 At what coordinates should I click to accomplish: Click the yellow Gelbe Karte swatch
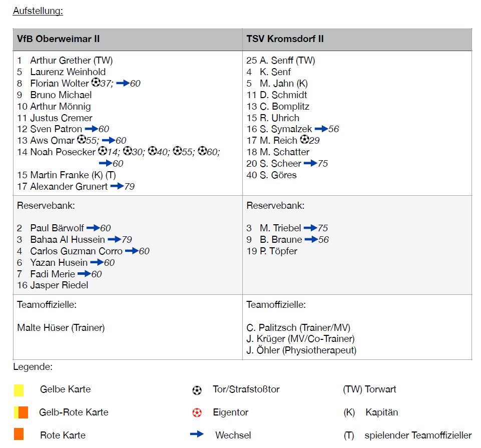(x=19, y=390)
